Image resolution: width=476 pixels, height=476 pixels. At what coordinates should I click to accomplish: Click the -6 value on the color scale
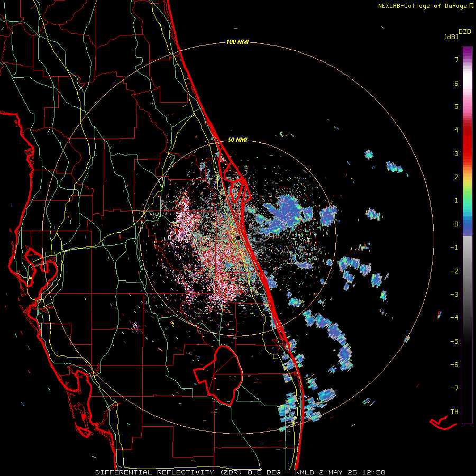[x=454, y=365]
